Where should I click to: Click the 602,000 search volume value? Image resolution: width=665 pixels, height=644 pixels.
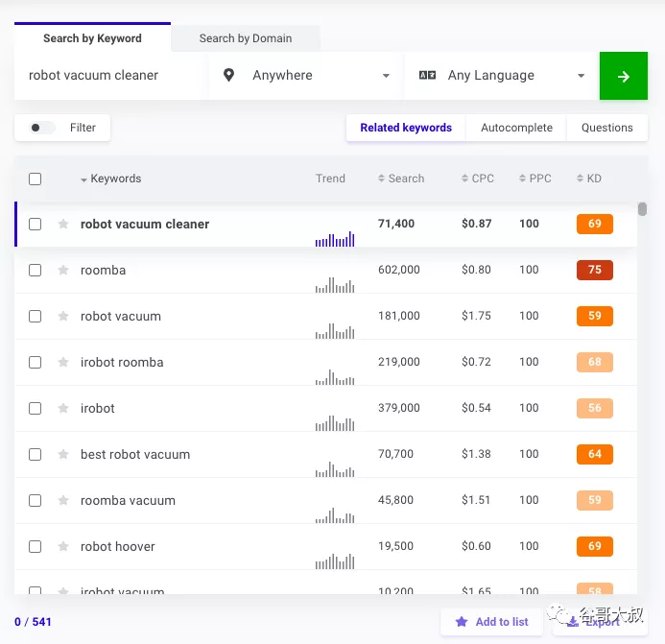(398, 270)
